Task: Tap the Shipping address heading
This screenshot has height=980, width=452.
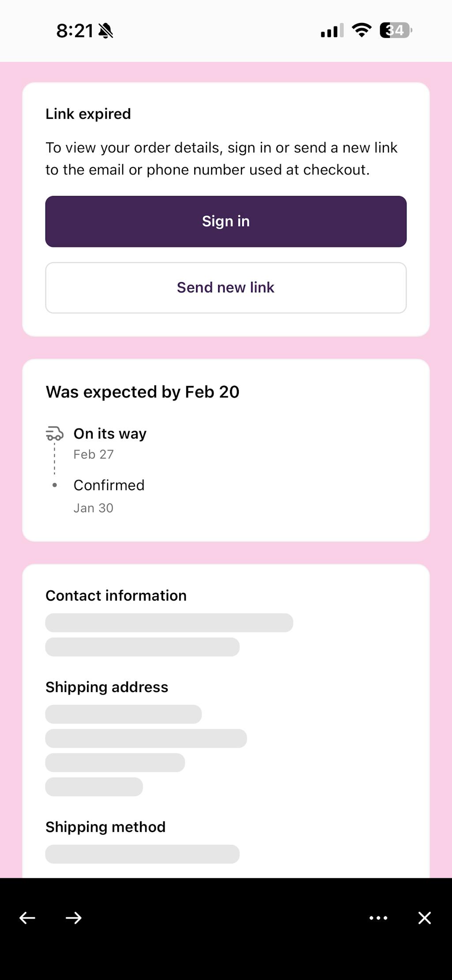Action: 107,687
